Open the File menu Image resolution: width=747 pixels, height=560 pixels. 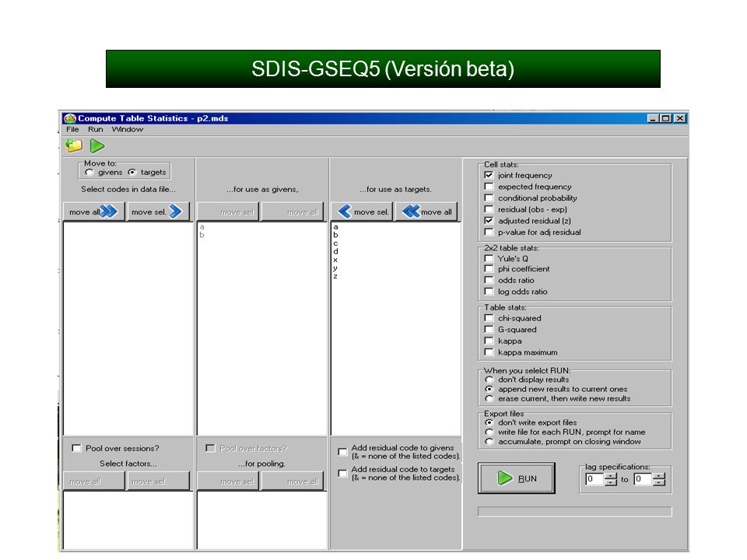click(72, 130)
